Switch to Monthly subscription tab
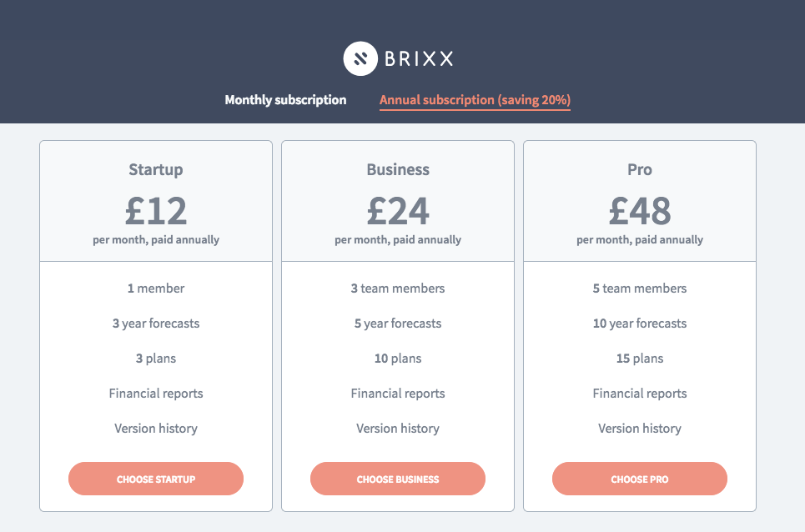The width and height of the screenshot is (805, 532). click(x=285, y=99)
